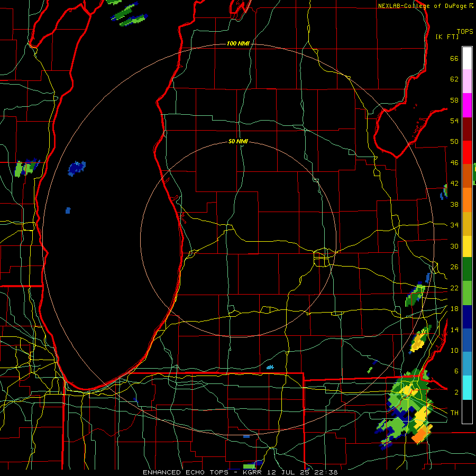Click the 'TH' label on the legend
Image resolution: width=476 pixels, height=476 pixels.
454,413
